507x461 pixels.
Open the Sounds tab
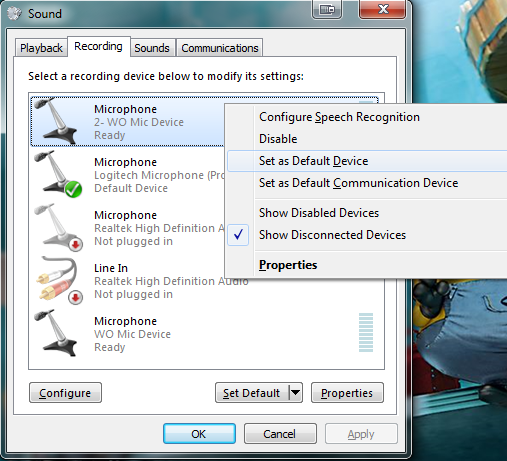[x=152, y=48]
